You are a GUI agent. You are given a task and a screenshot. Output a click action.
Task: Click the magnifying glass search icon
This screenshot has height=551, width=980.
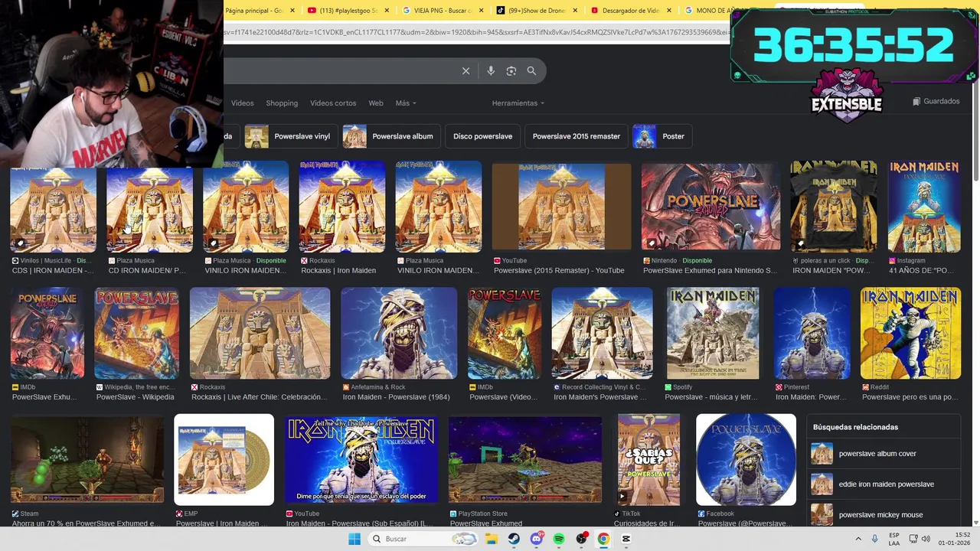[531, 70]
